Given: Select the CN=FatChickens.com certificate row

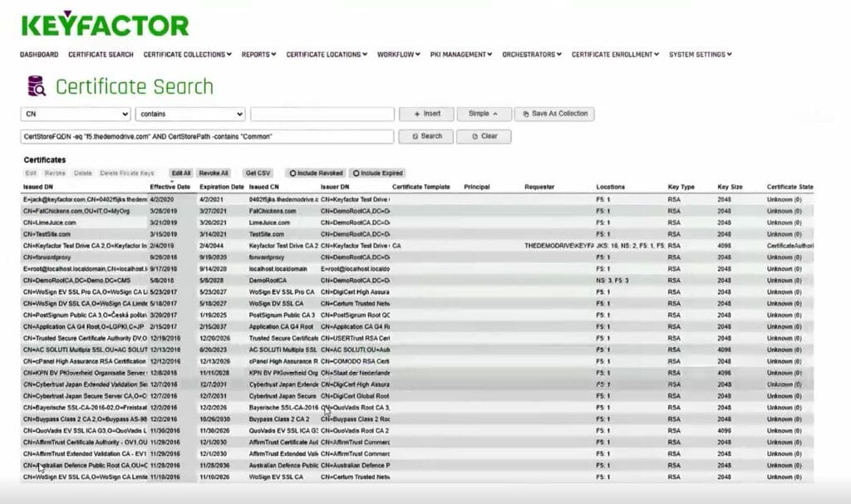Looking at the screenshot, I should (x=417, y=211).
